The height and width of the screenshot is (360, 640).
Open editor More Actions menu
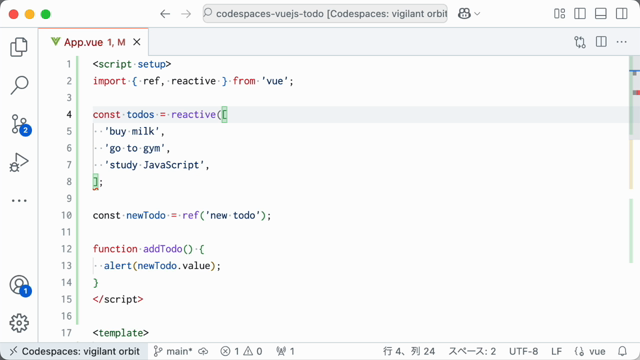coord(622,42)
